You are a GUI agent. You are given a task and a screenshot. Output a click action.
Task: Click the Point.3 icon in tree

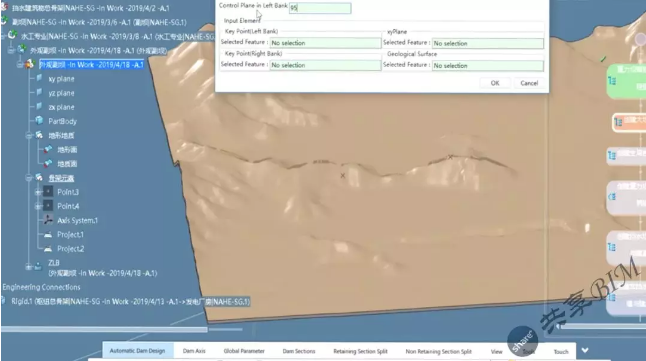click(48, 192)
